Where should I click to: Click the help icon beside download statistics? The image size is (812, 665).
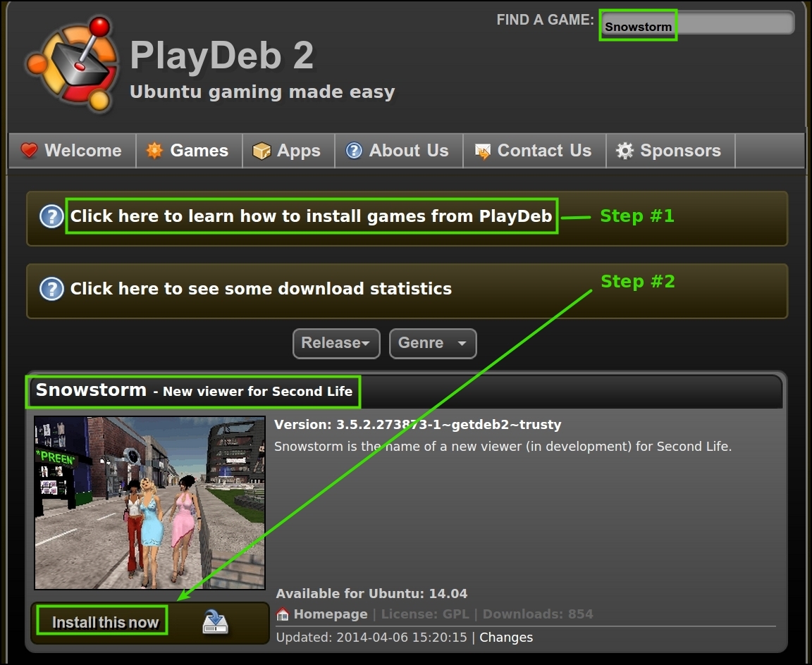(51, 289)
